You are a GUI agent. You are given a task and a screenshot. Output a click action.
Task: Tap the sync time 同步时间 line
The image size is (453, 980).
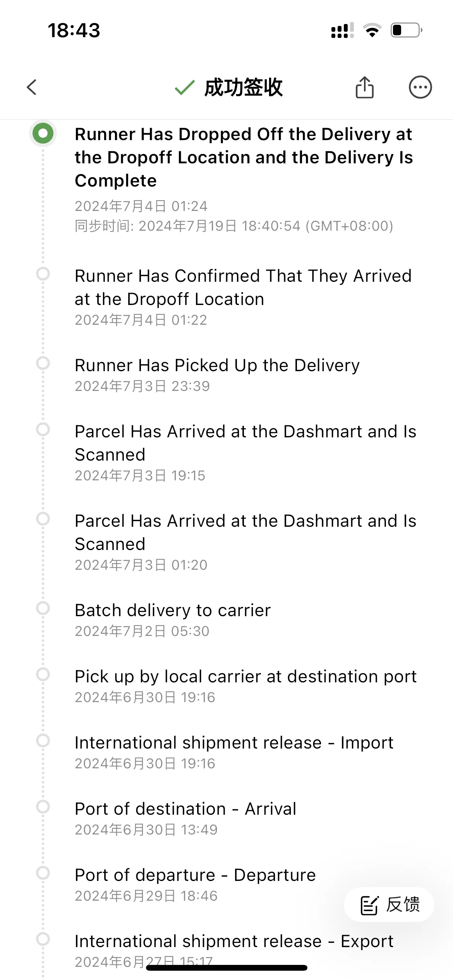(x=234, y=226)
